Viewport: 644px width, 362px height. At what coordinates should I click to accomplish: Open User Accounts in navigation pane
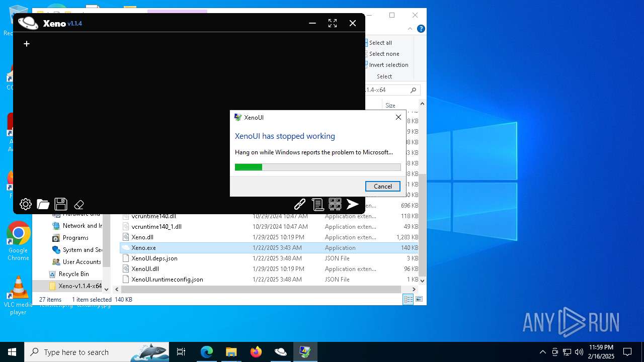click(x=77, y=262)
